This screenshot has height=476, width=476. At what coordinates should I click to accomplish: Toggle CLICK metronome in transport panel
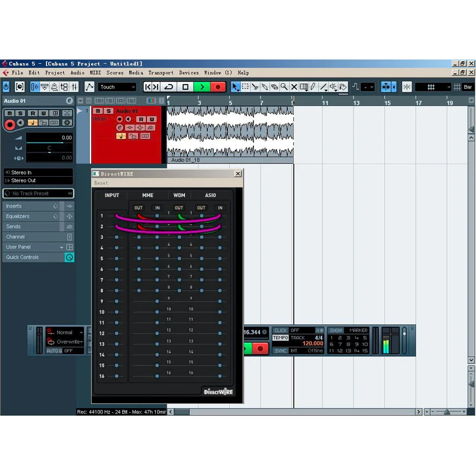(x=280, y=330)
